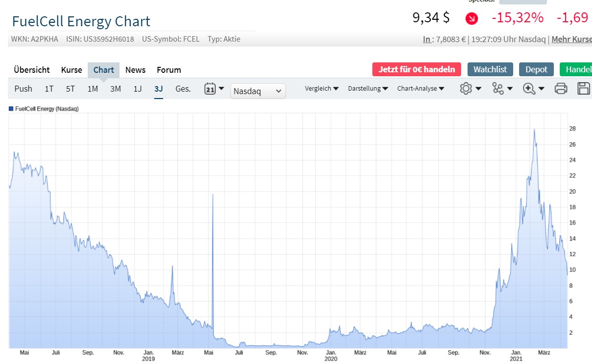Click the WKN: A2PKHA text
Viewport: 592px width, 364px height.
(35, 39)
